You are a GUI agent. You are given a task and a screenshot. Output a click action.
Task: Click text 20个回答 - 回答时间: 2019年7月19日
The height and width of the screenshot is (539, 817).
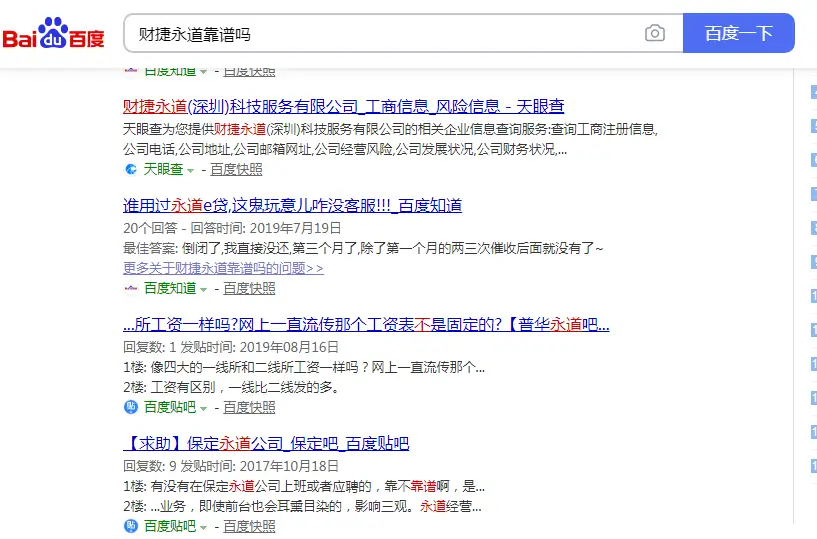coord(232,228)
